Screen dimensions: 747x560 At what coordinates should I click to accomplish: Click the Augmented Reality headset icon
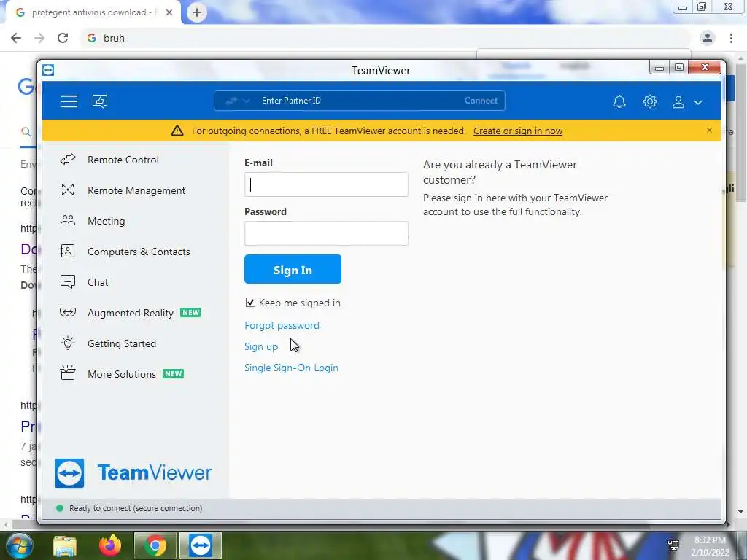point(68,312)
